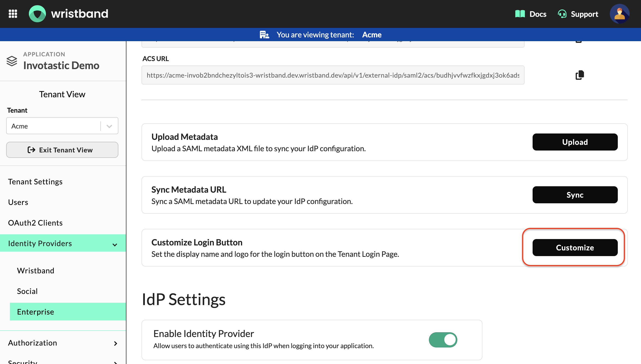The height and width of the screenshot is (364, 641).
Task: Click the Upload button
Action: [575, 142]
